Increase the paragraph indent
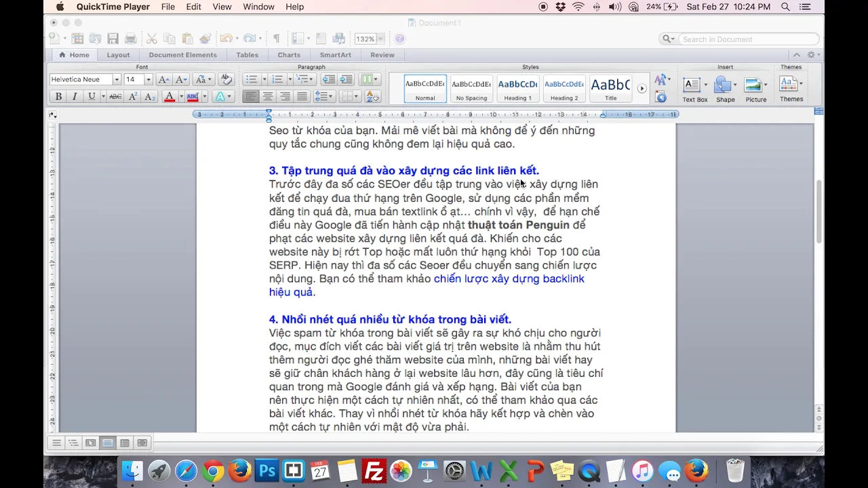The height and width of the screenshot is (488, 868). click(x=346, y=79)
